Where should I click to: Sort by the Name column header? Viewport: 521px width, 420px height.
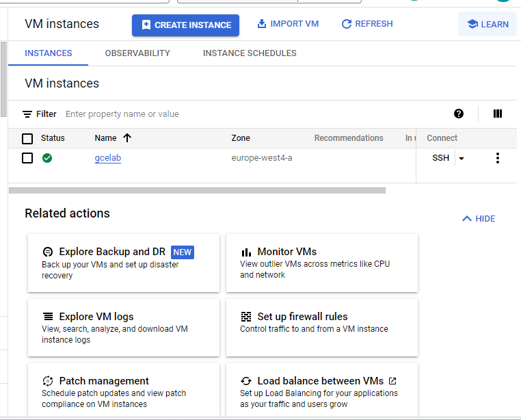[105, 138]
